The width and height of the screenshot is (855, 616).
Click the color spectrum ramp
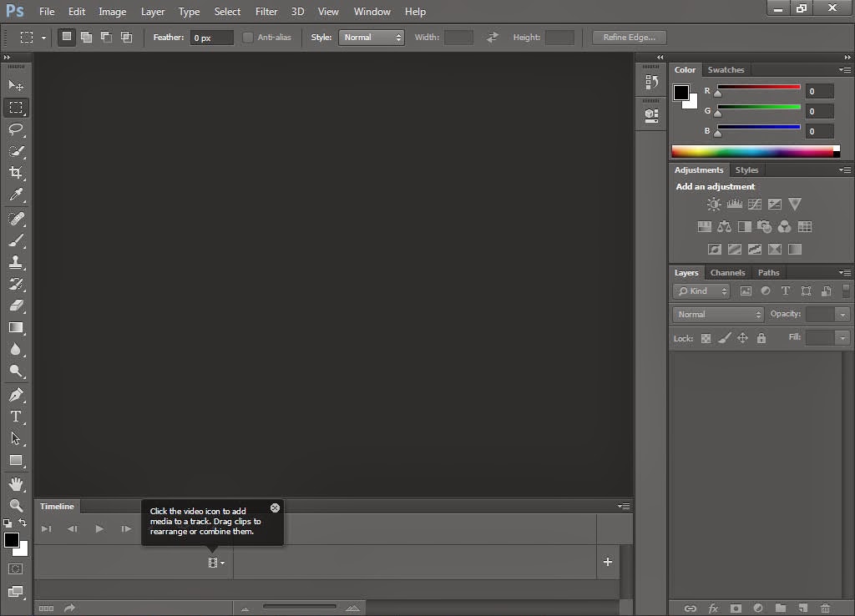coord(751,152)
